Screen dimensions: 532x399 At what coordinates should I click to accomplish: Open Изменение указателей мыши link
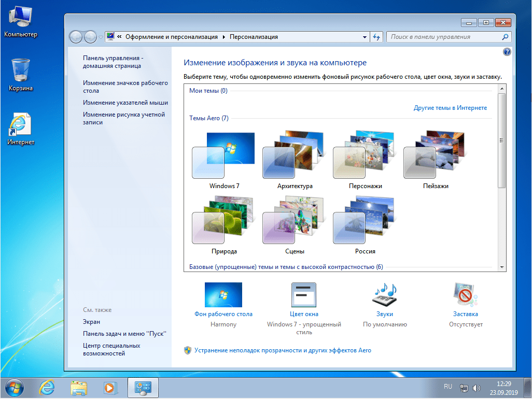tap(125, 103)
